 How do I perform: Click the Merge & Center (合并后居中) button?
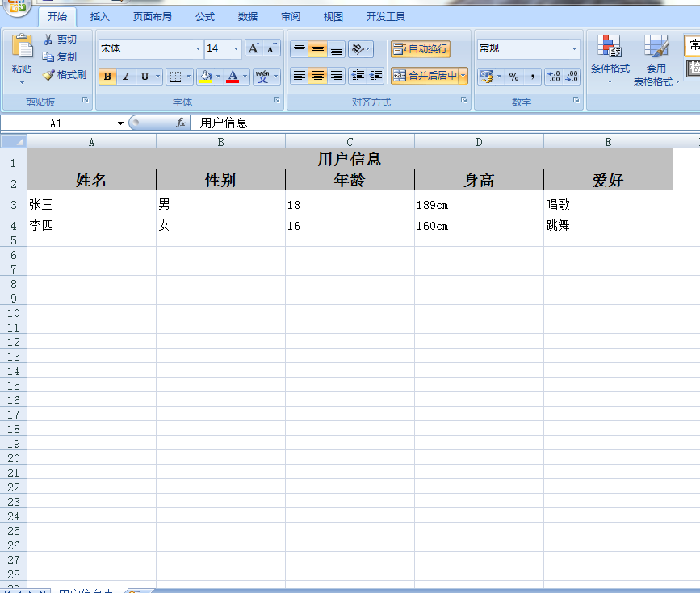425,76
